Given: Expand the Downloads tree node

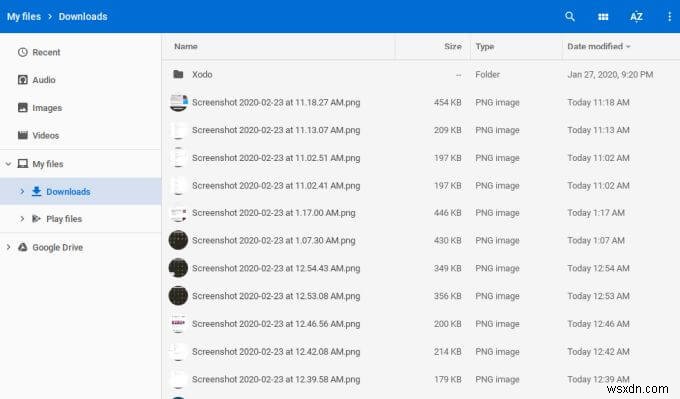Looking at the screenshot, I should (x=22, y=191).
